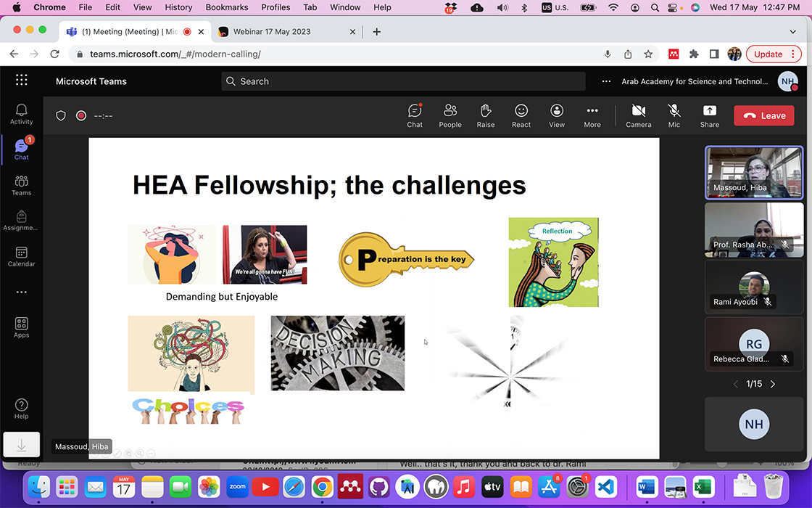This screenshot has height=508, width=812.
Task: Show the People participants list
Action: tap(449, 115)
